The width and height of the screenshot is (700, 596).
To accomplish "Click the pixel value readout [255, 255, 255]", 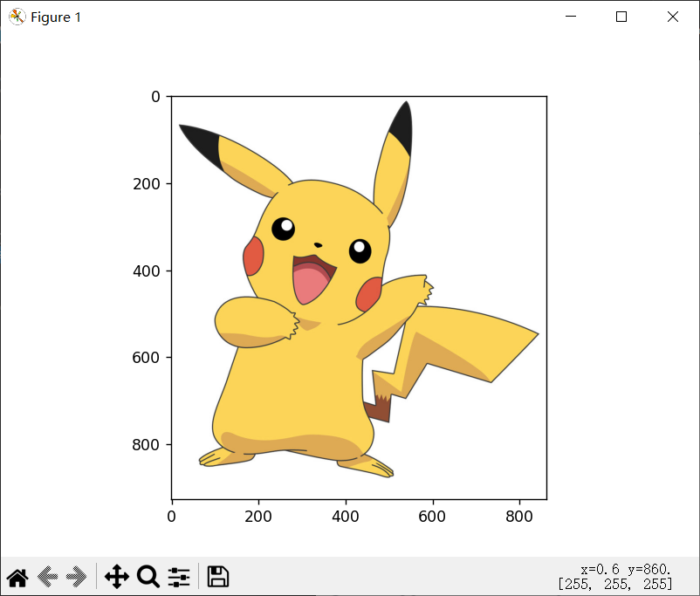I will 615,584.
